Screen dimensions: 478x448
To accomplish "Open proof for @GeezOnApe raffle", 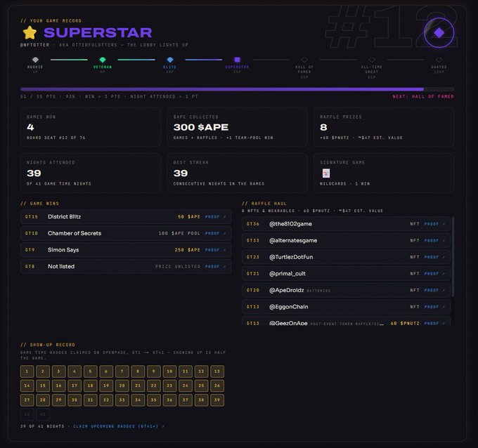I will [434, 323].
